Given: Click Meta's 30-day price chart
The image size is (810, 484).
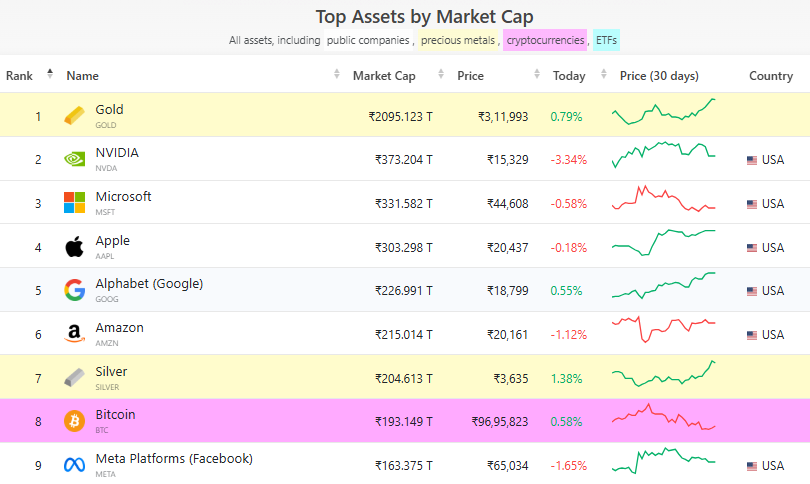Looking at the screenshot, I should click(664, 461).
